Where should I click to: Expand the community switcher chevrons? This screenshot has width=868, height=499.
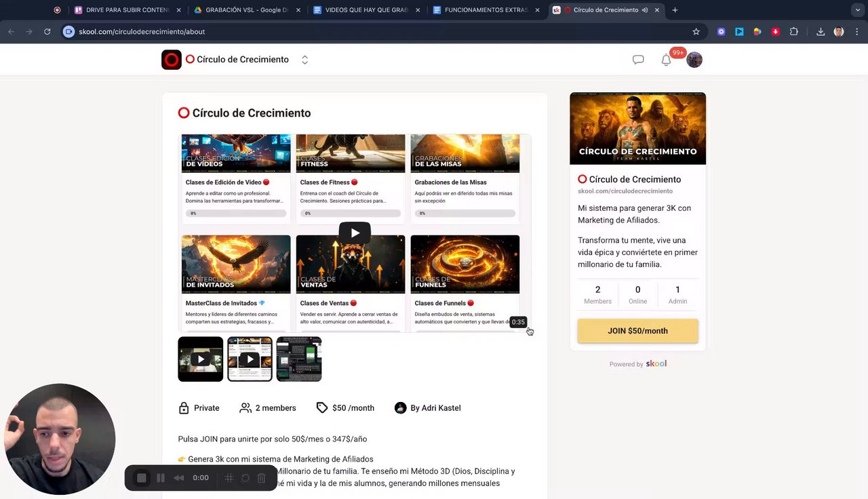[x=304, y=60]
